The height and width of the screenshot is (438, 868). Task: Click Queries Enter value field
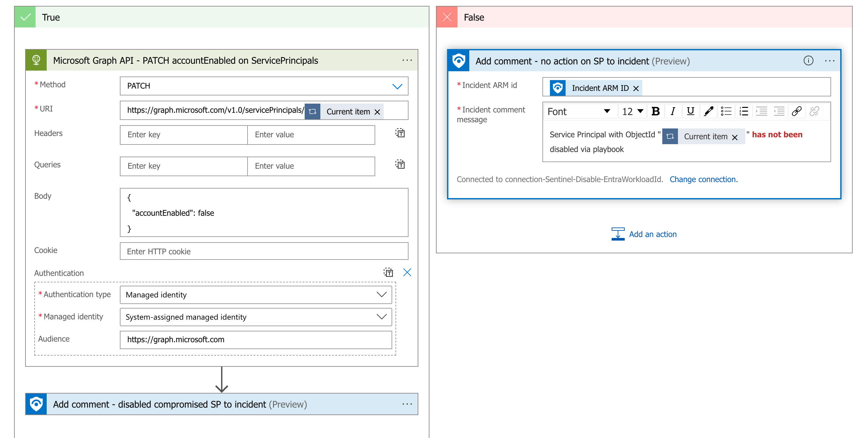click(x=311, y=166)
